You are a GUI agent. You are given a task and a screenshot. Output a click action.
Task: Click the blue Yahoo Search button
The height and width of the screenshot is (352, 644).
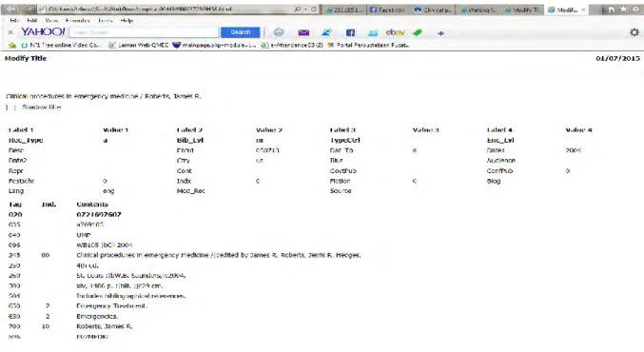241,32
